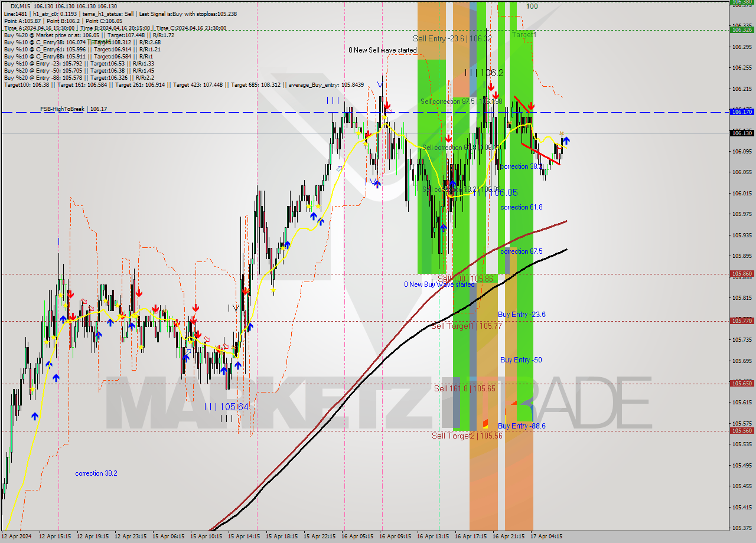Screen dimensions: 756x543
Task: Click the current price tag 106.130
Action: click(742, 133)
